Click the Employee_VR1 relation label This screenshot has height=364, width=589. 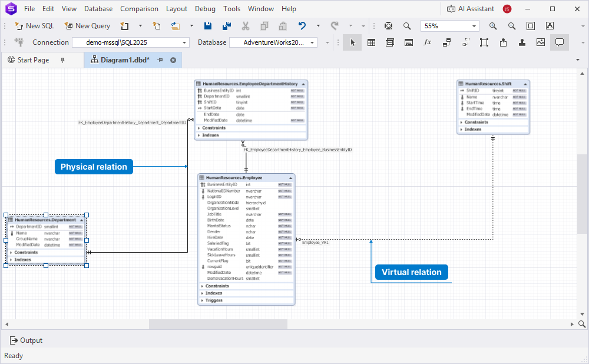[x=316, y=243]
